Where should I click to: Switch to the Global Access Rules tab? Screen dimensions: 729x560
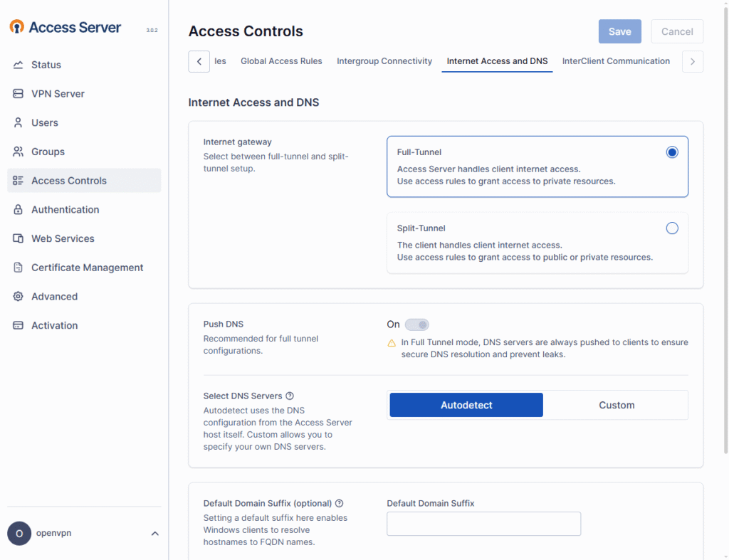(281, 61)
